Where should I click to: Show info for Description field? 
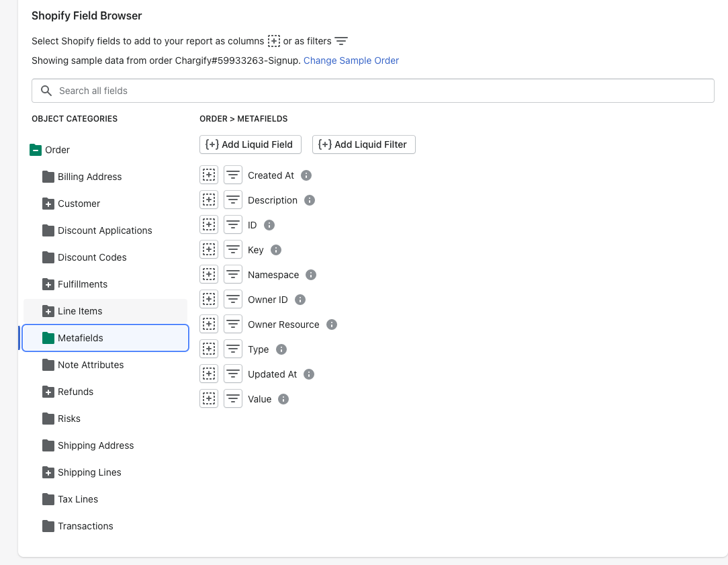click(x=309, y=200)
